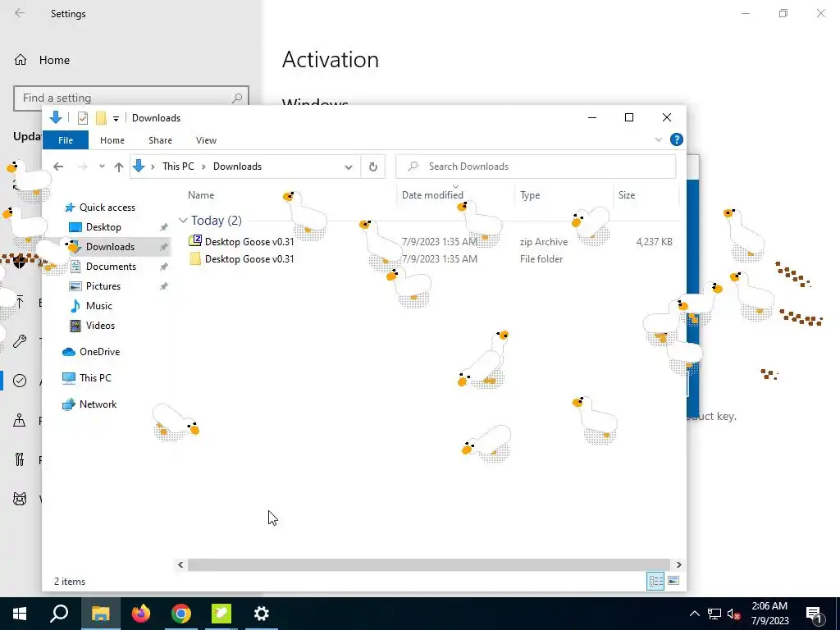The image size is (840, 630).
Task: Click the horizontal scrollbar right arrow
Action: [678, 564]
